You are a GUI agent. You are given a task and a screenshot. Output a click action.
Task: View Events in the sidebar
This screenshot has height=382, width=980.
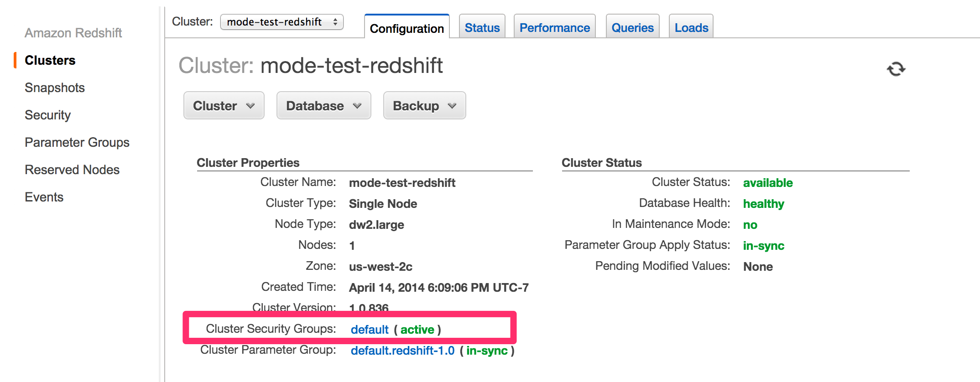coord(44,197)
